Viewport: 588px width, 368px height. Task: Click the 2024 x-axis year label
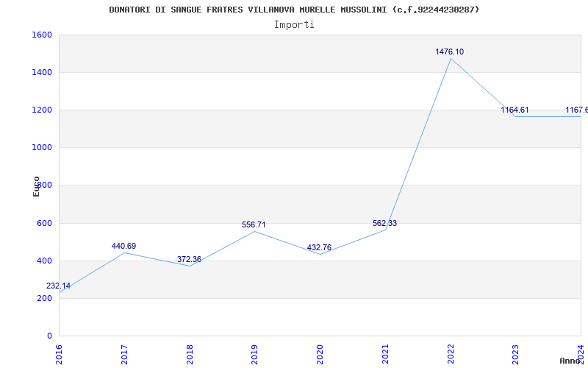[581, 353]
